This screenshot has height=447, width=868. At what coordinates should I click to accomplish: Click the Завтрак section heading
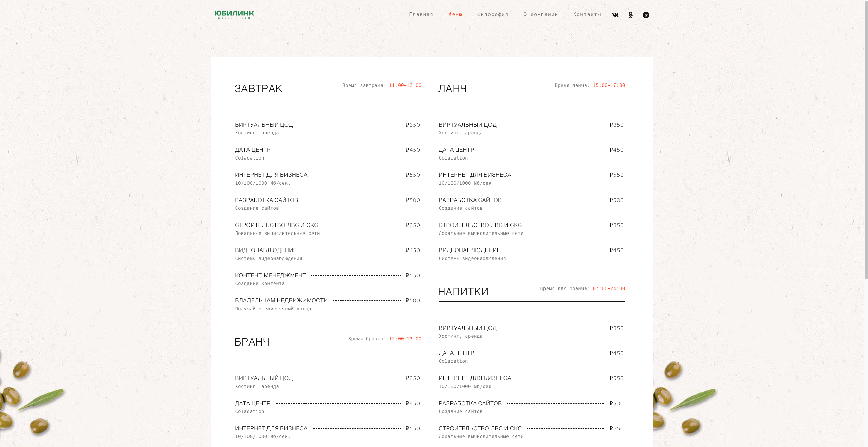tap(258, 88)
